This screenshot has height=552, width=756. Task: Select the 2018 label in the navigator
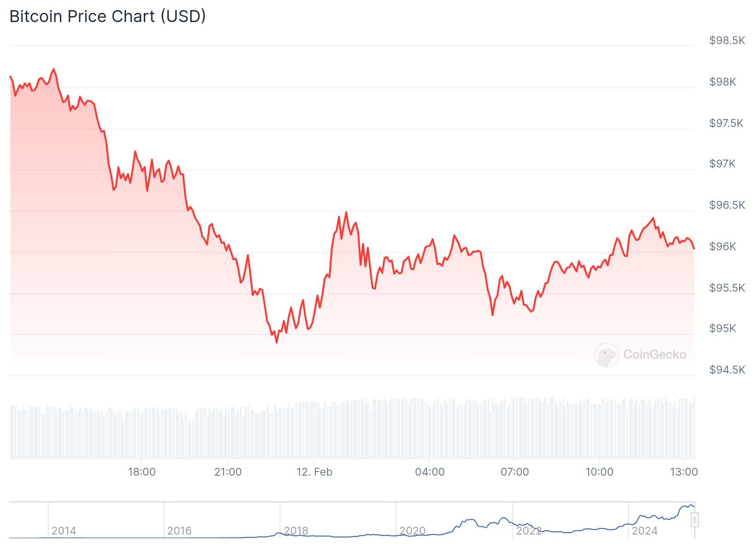click(x=296, y=531)
